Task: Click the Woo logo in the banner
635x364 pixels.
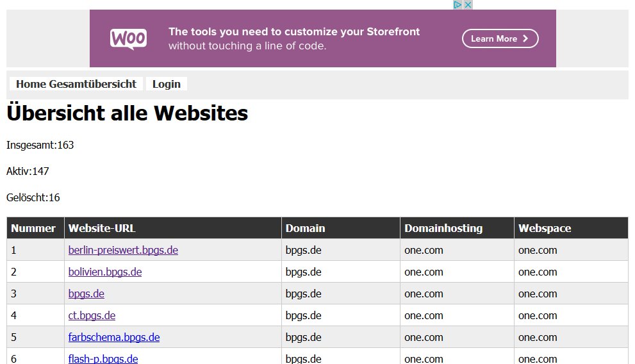Action: click(x=128, y=38)
